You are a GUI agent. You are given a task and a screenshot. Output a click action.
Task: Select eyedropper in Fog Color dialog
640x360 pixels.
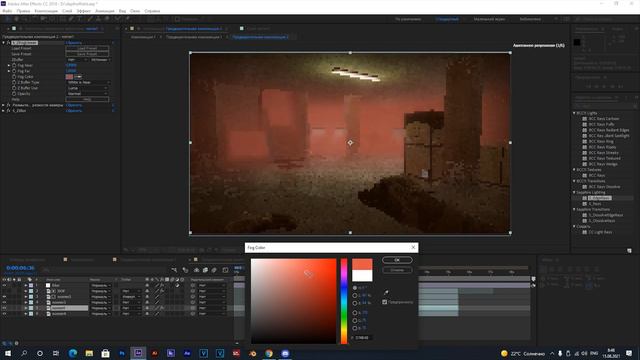tap(386, 292)
